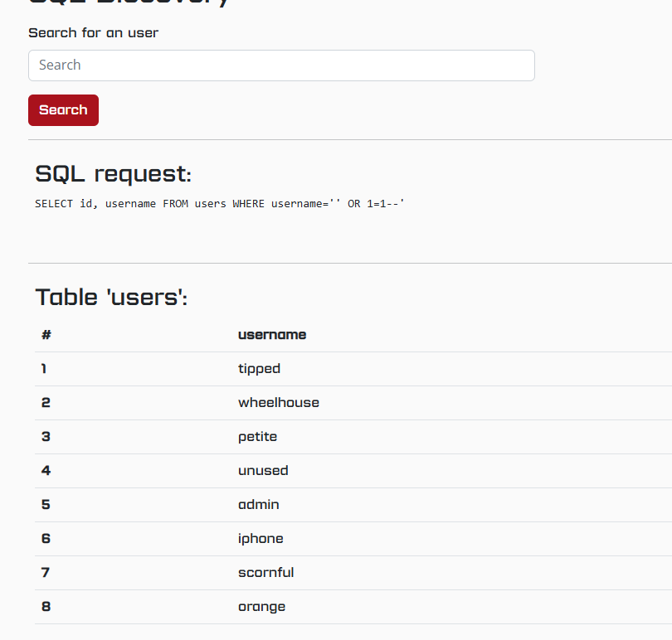Click row number 8 id cell
The image size is (672, 640).
click(46, 607)
